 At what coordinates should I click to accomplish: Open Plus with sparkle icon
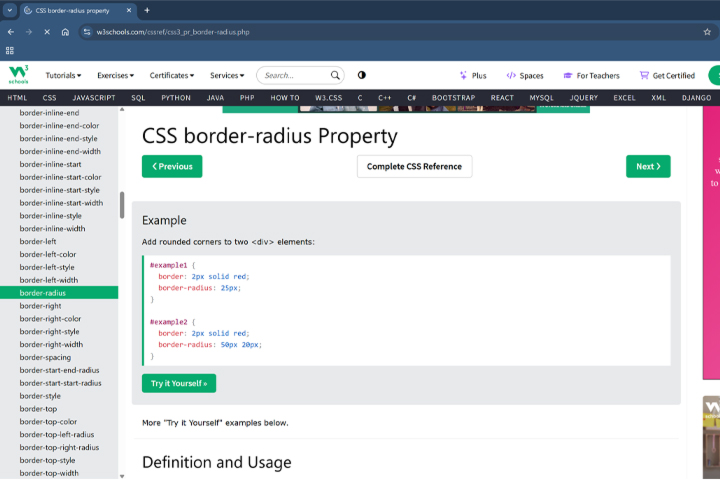(473, 75)
